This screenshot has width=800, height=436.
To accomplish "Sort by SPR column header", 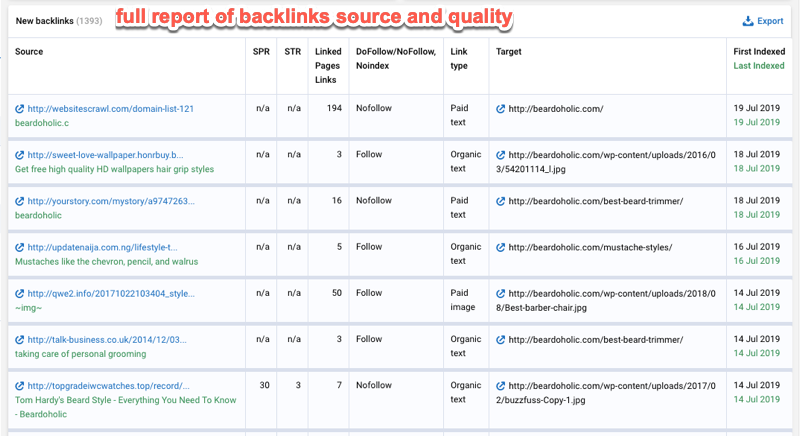I will pyautogui.click(x=263, y=51).
